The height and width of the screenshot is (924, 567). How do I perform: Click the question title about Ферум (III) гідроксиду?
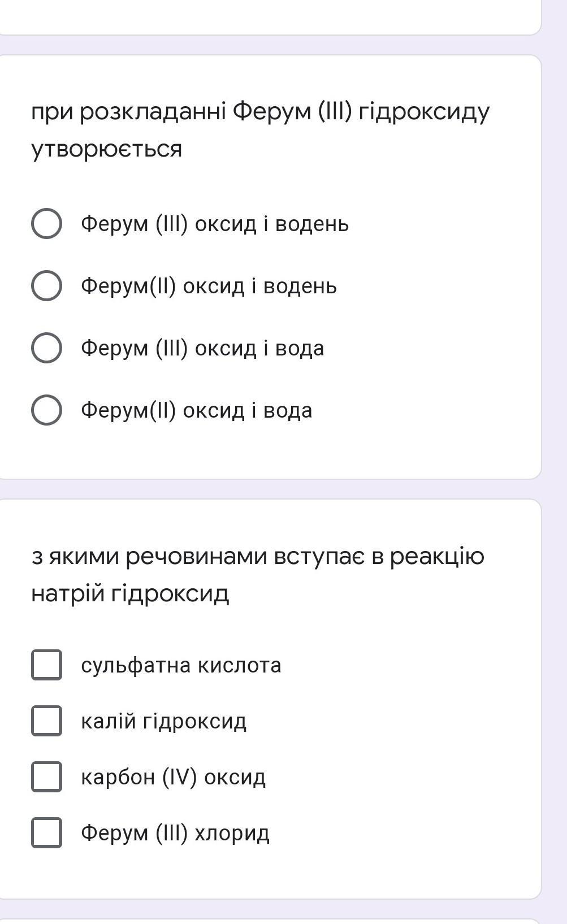(260, 130)
